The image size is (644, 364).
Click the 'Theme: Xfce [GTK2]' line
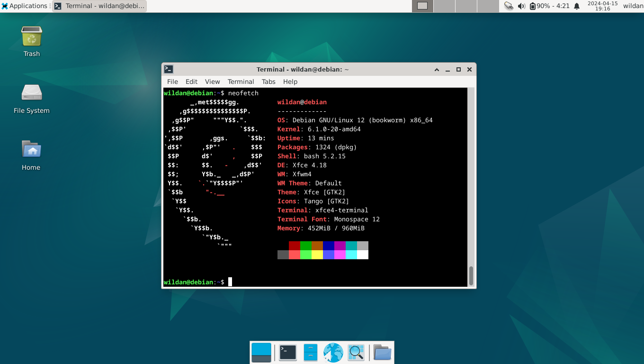coord(312,192)
